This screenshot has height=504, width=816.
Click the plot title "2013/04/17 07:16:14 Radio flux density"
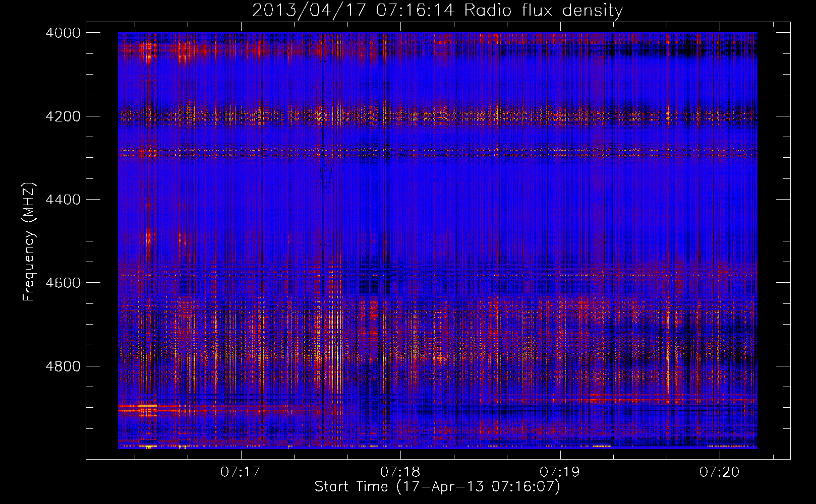click(x=437, y=10)
